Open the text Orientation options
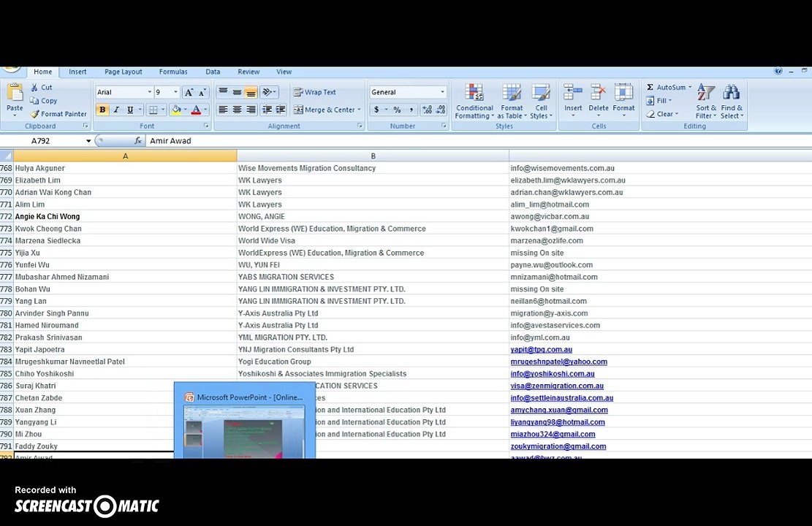The height and width of the screenshot is (526, 812). pos(269,92)
